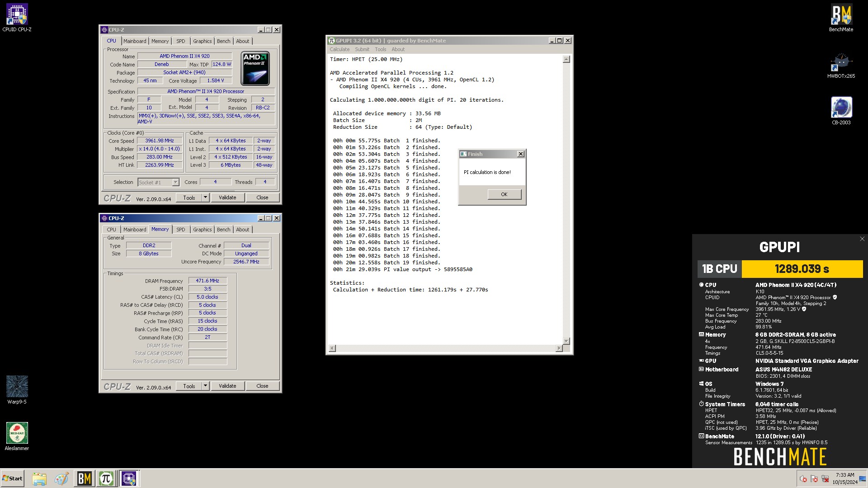Open the HWBOTx265 desktop shortcut
This screenshot has height=488, width=868.
click(841, 66)
